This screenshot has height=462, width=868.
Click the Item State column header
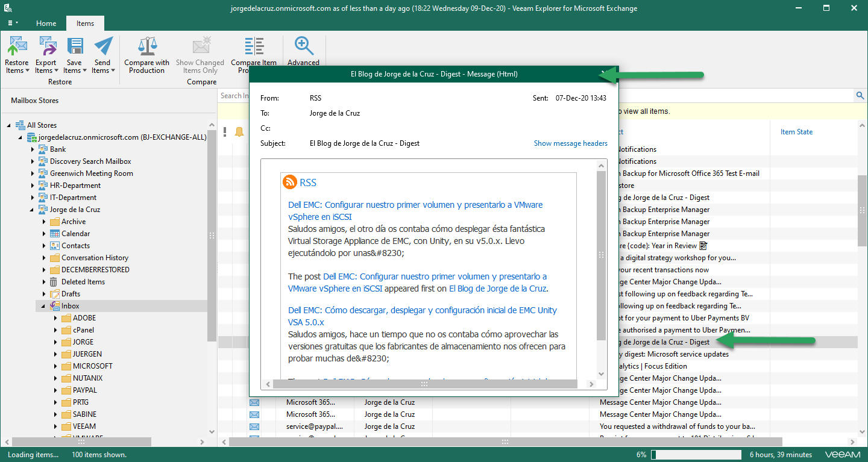point(796,132)
